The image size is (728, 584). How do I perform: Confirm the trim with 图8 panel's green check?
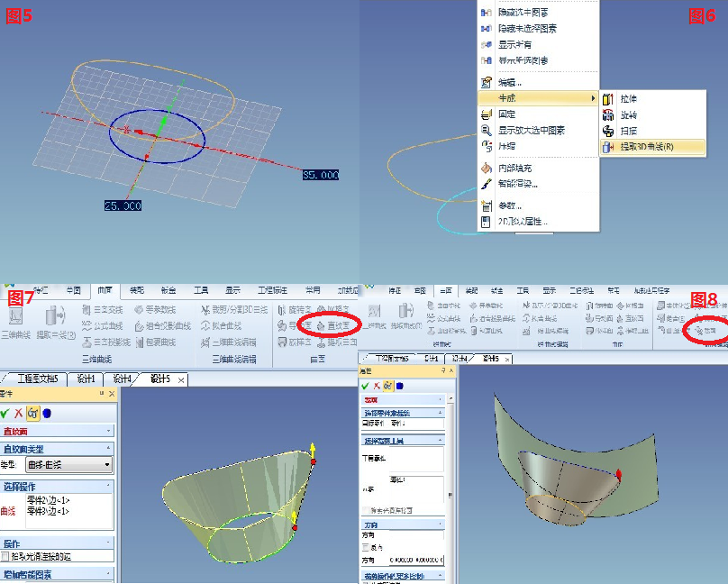click(x=366, y=386)
